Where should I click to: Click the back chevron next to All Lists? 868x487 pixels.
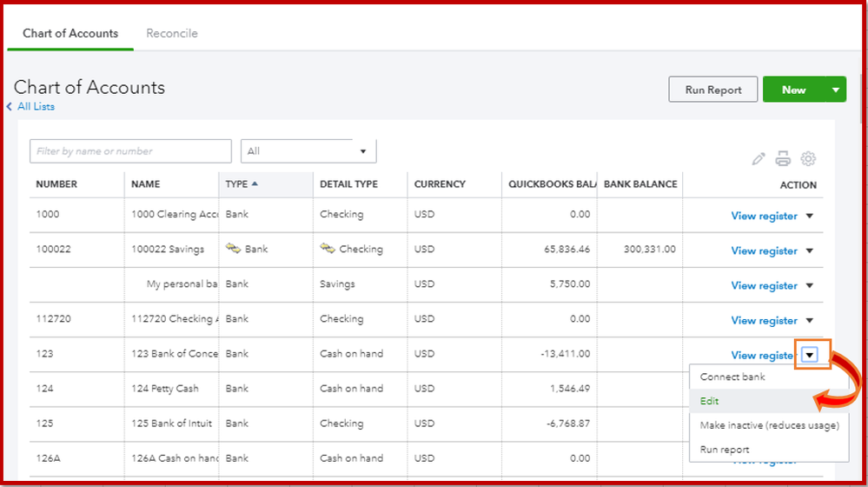[9, 106]
